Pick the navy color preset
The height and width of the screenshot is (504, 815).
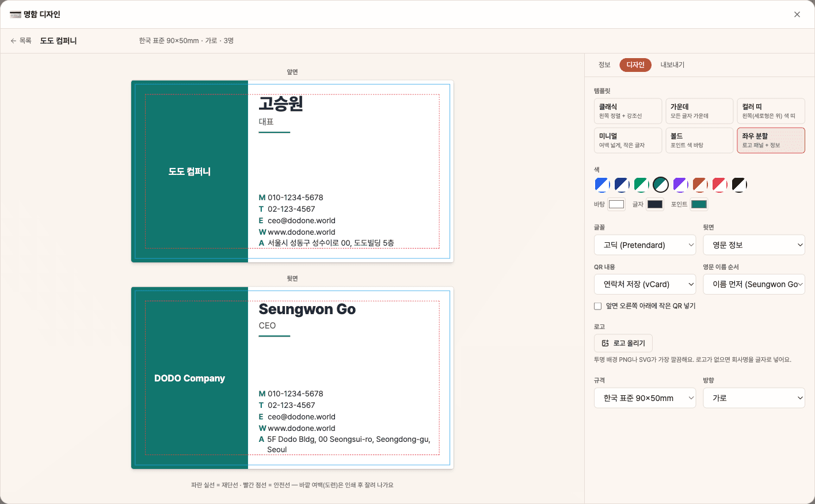(x=622, y=185)
